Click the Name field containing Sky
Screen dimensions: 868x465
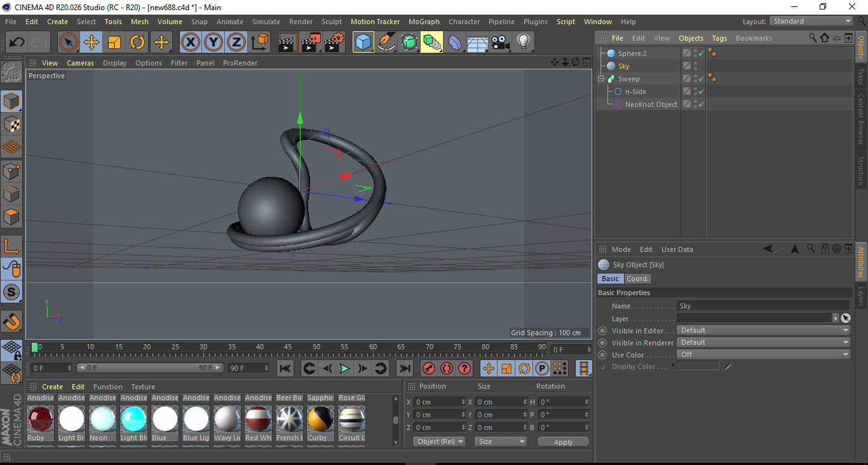pyautogui.click(x=764, y=306)
